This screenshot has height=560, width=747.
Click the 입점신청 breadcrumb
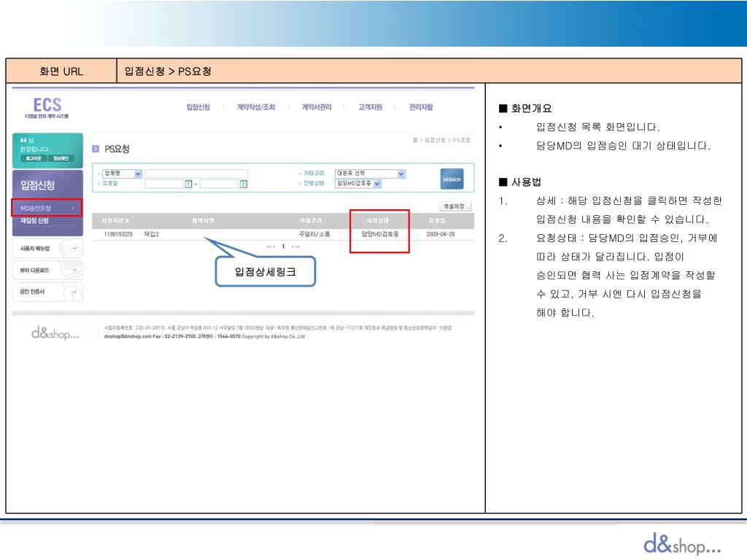(435, 140)
